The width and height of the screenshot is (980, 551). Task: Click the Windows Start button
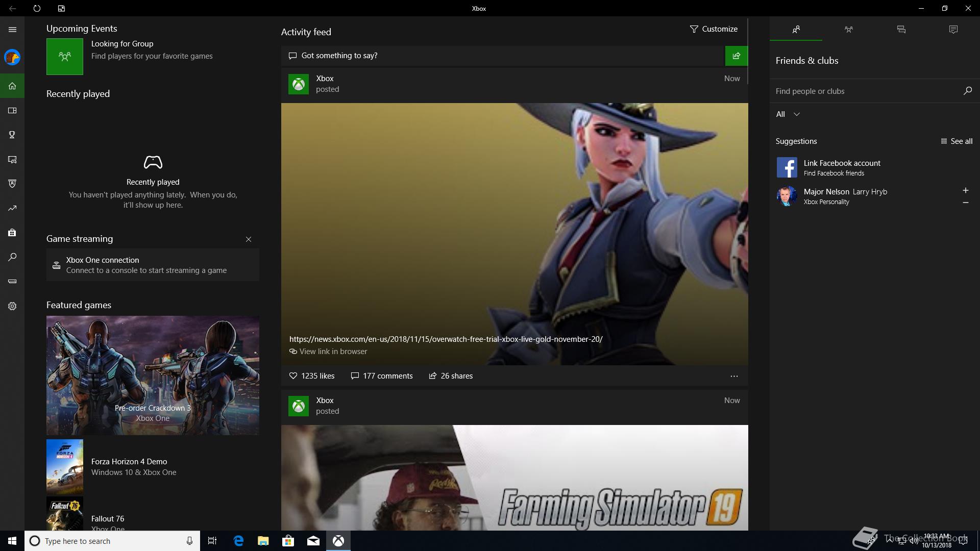pyautogui.click(x=12, y=541)
